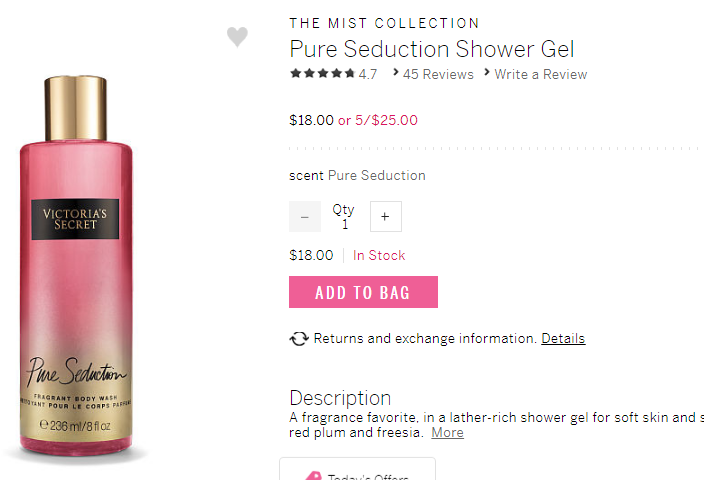This screenshot has height=480, width=704.
Task: Click the 5/$25.00 offer text
Action: point(386,120)
